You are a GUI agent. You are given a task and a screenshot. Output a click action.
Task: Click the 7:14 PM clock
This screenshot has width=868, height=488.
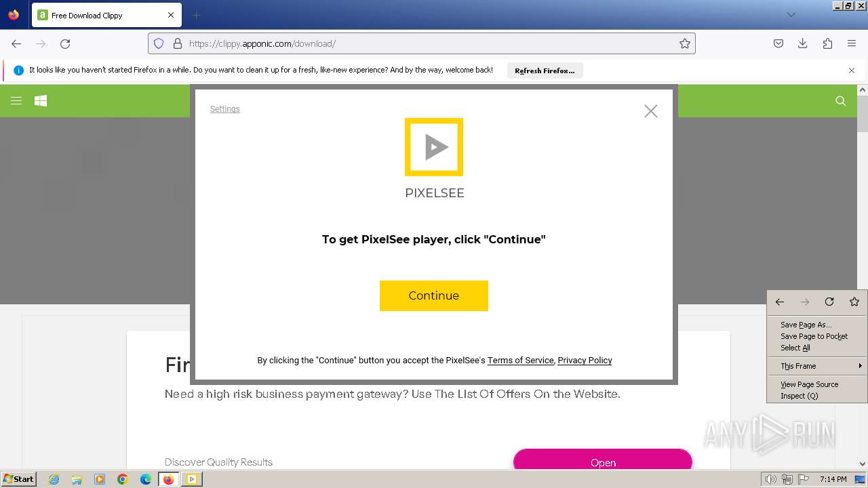point(833,479)
